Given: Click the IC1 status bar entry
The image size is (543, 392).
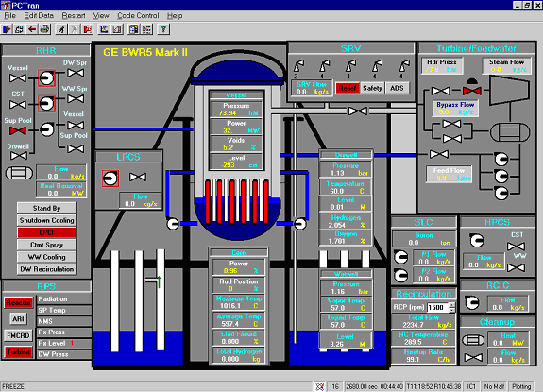Looking at the screenshot, I should tap(471, 386).
